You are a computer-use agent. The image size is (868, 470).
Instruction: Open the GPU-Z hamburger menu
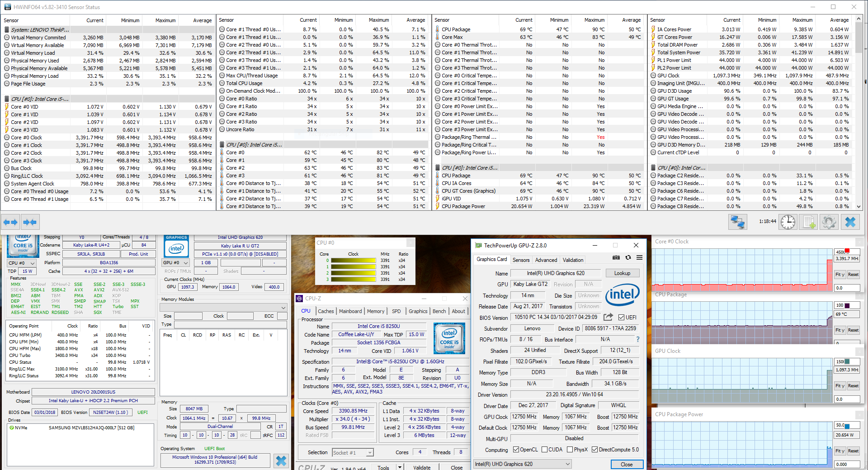pyautogui.click(x=639, y=257)
